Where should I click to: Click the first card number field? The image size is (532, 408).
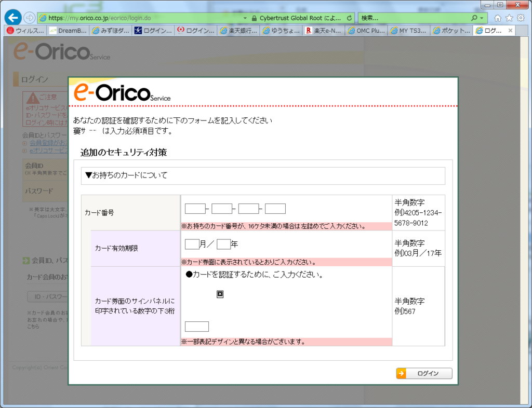point(195,209)
